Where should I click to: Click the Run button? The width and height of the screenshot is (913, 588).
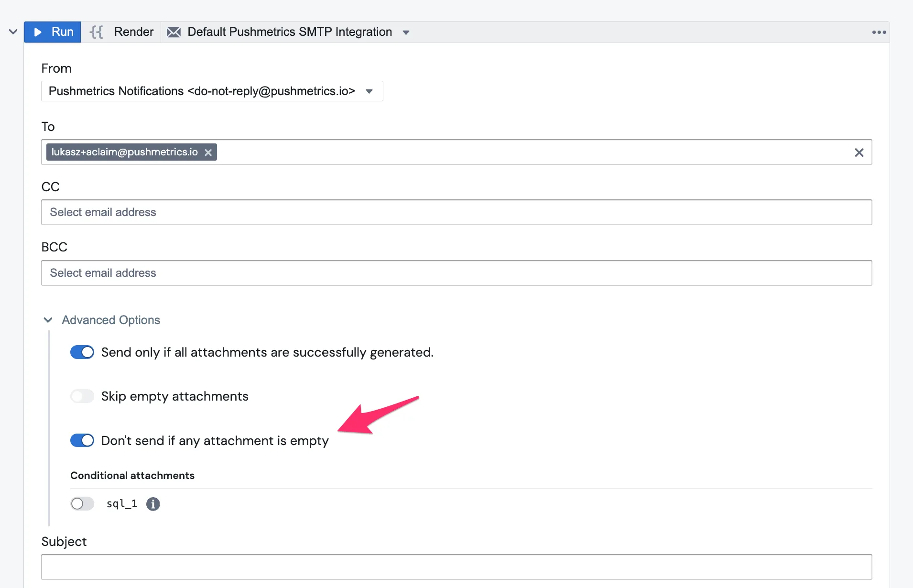tap(53, 32)
